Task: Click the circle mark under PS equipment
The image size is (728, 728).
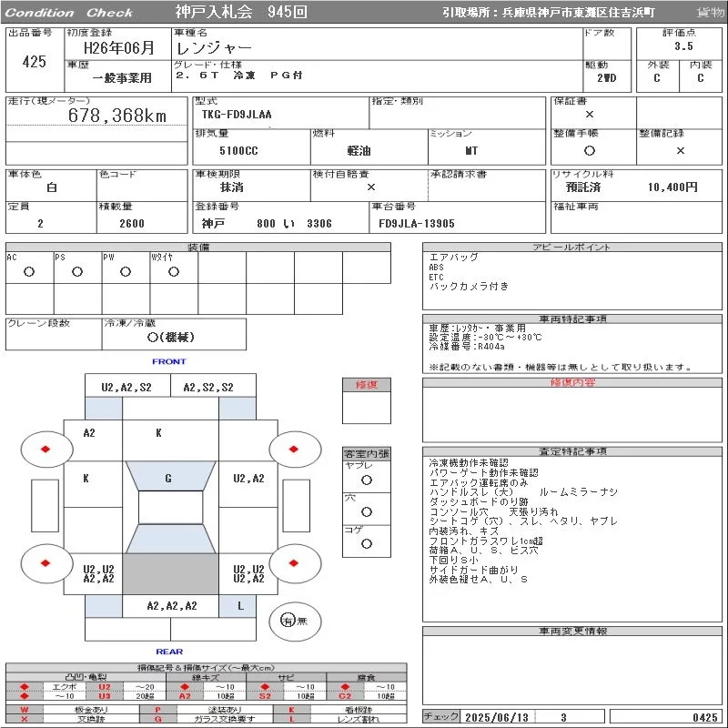Action: pyautogui.click(x=77, y=271)
